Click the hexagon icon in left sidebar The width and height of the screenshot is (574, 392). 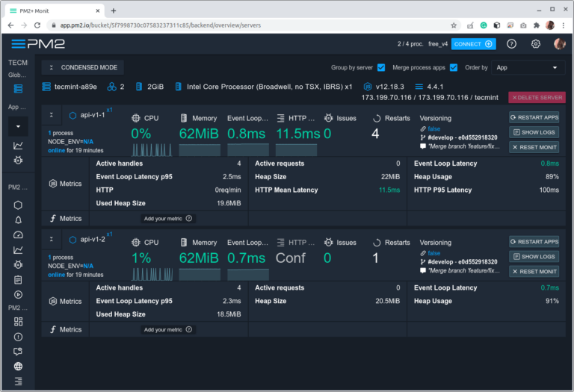[x=18, y=205]
